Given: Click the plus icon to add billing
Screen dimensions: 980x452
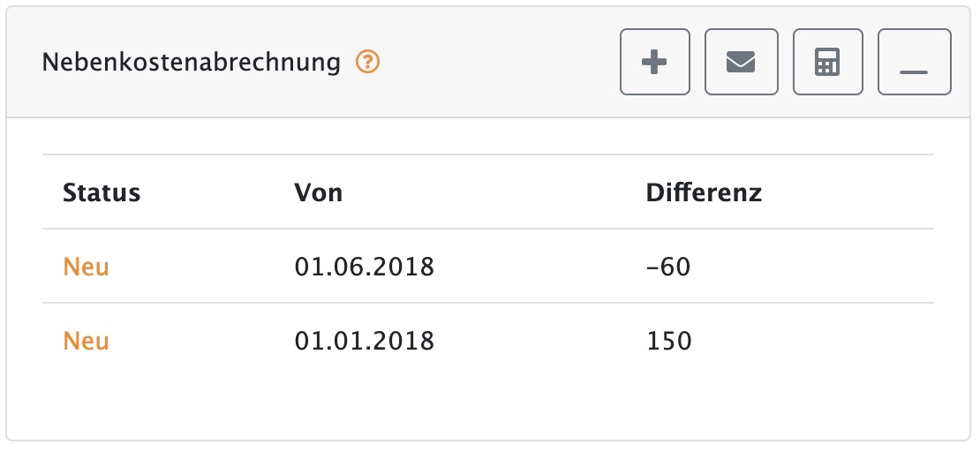Looking at the screenshot, I should pyautogui.click(x=654, y=62).
